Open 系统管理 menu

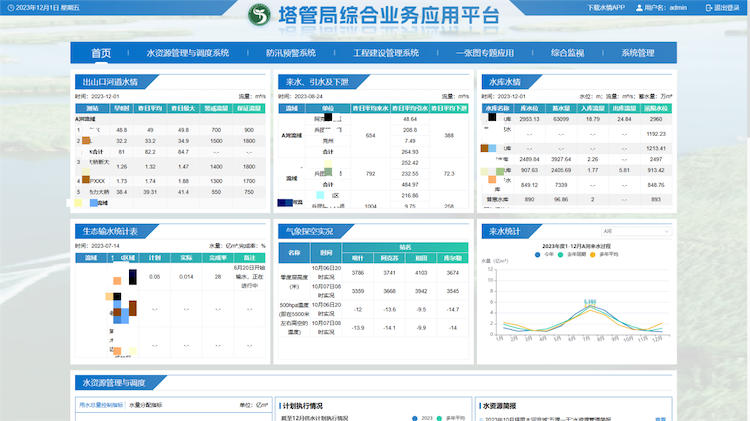point(638,53)
